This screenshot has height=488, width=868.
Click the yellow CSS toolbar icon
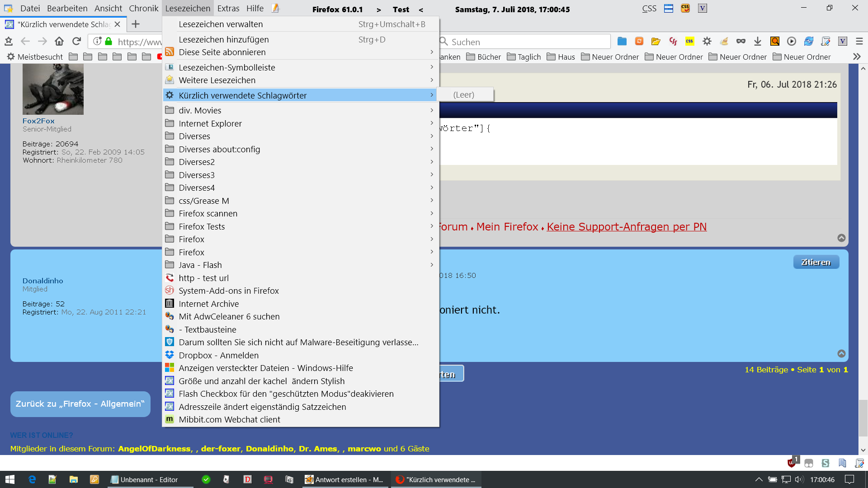[x=689, y=42]
